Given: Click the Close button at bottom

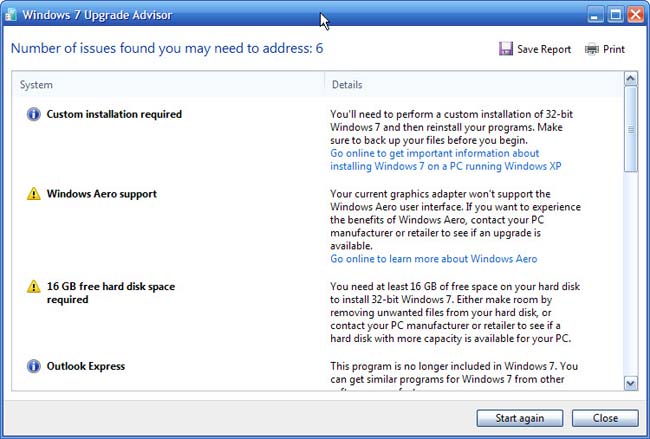Looking at the screenshot, I should tap(605, 418).
